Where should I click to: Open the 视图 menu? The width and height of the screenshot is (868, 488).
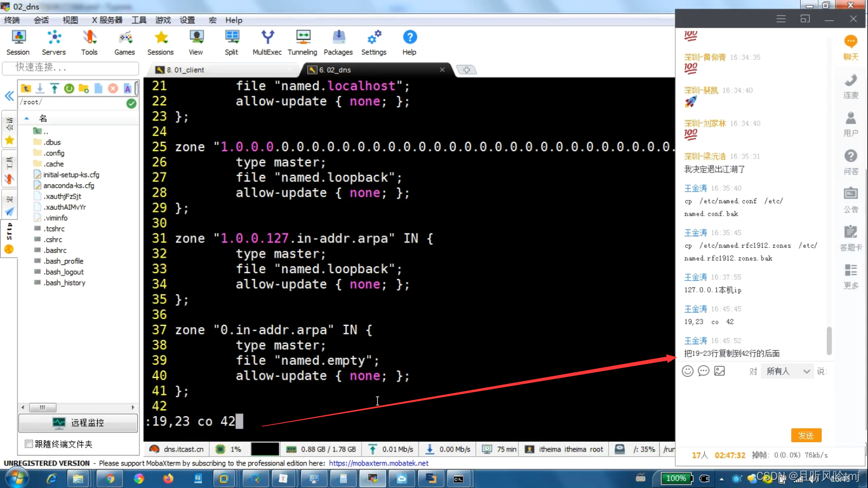70,20
